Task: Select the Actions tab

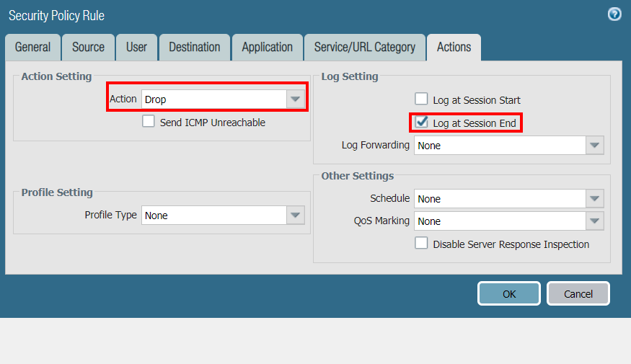Action: pos(454,47)
